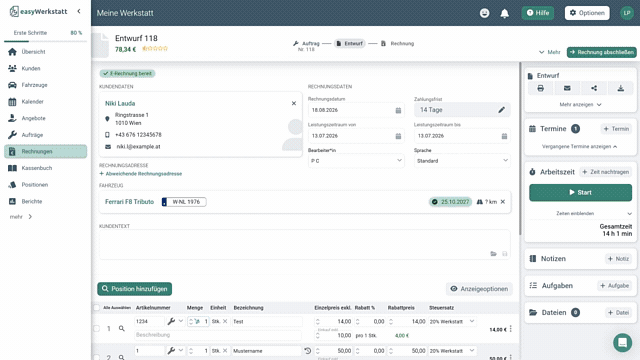The height and width of the screenshot is (360, 640).
Task: Remove customer Niki Lauda
Action: (294, 103)
